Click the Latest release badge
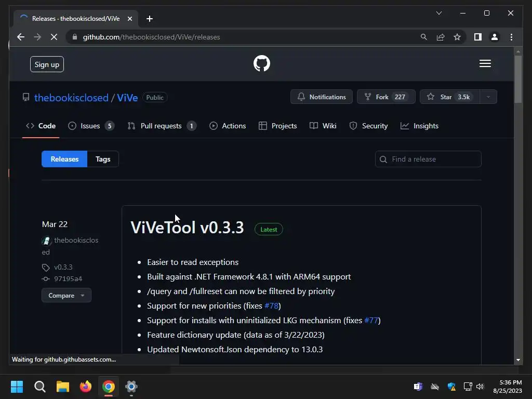 [269, 229]
